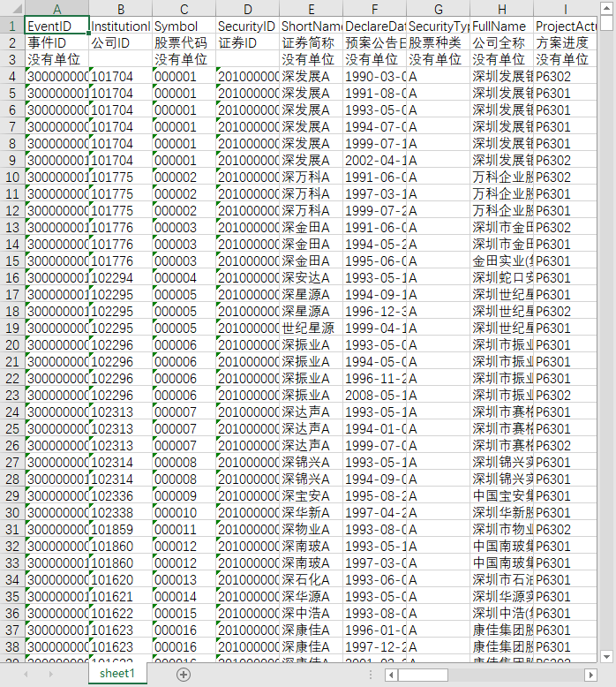
Task: Select 000013 symbol cell
Action: click(184, 579)
